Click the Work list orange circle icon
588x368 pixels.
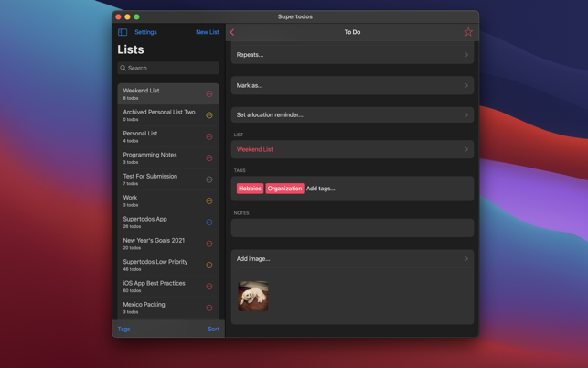click(209, 200)
